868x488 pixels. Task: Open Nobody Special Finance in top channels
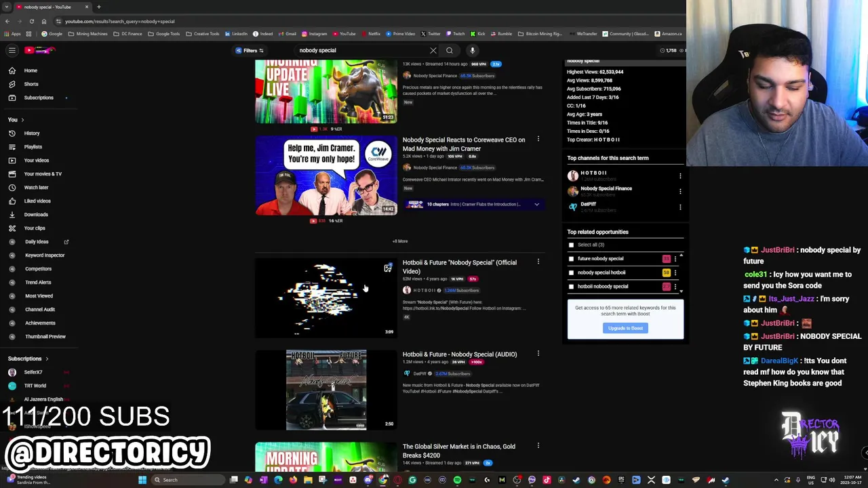[x=606, y=188]
